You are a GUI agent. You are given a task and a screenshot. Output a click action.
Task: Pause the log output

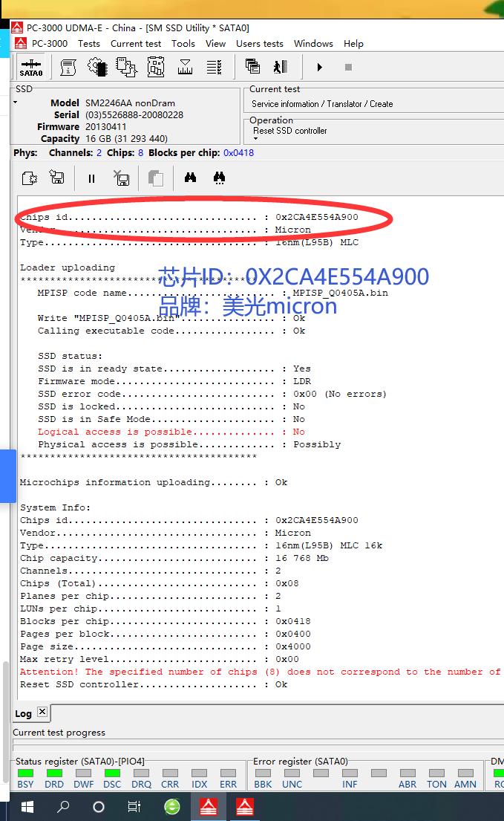[x=91, y=178]
